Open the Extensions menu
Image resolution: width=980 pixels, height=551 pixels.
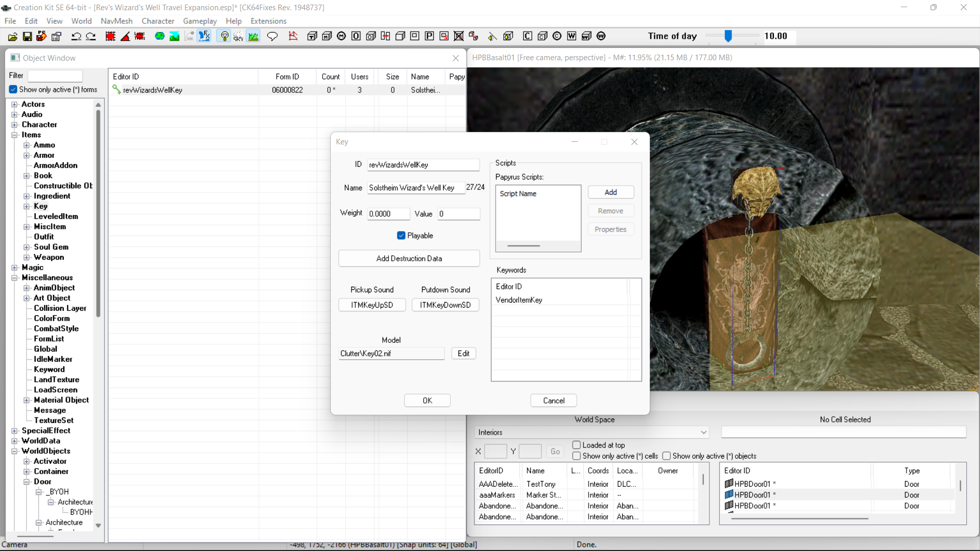tap(268, 21)
